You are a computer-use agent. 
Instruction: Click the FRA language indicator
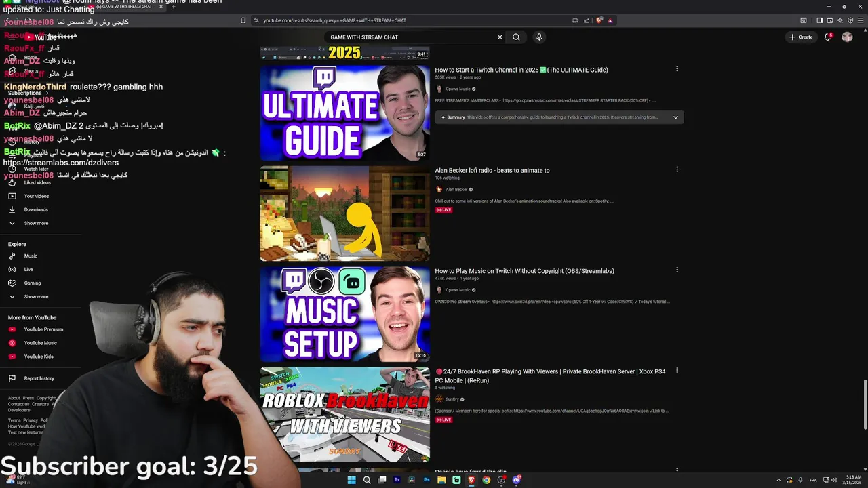point(813,480)
